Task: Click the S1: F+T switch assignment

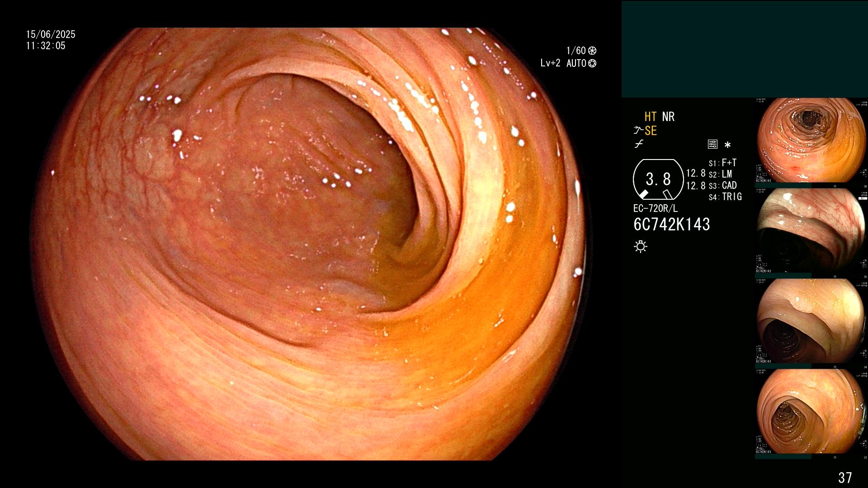Action: (x=722, y=163)
